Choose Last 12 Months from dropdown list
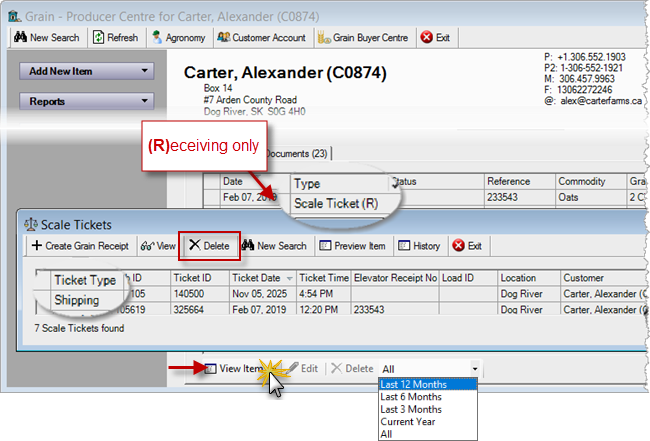 428,384
